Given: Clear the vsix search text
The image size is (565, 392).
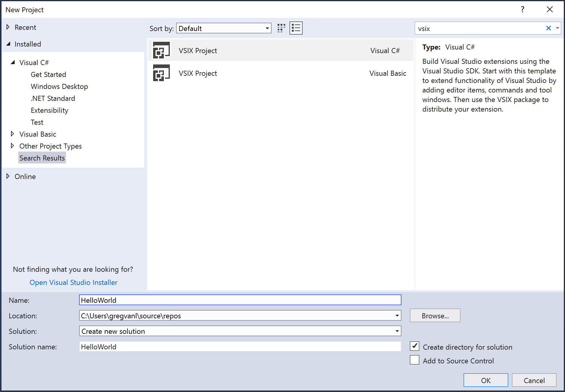Looking at the screenshot, I should tap(548, 28).
